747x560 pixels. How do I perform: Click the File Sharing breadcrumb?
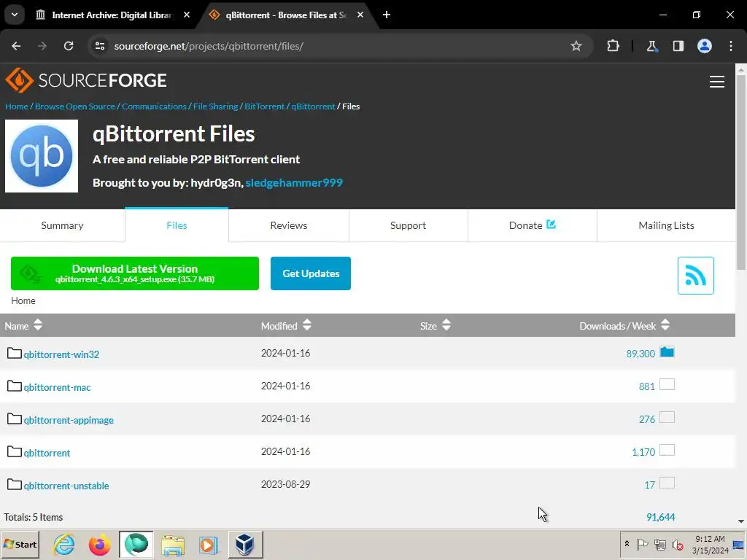215,106
